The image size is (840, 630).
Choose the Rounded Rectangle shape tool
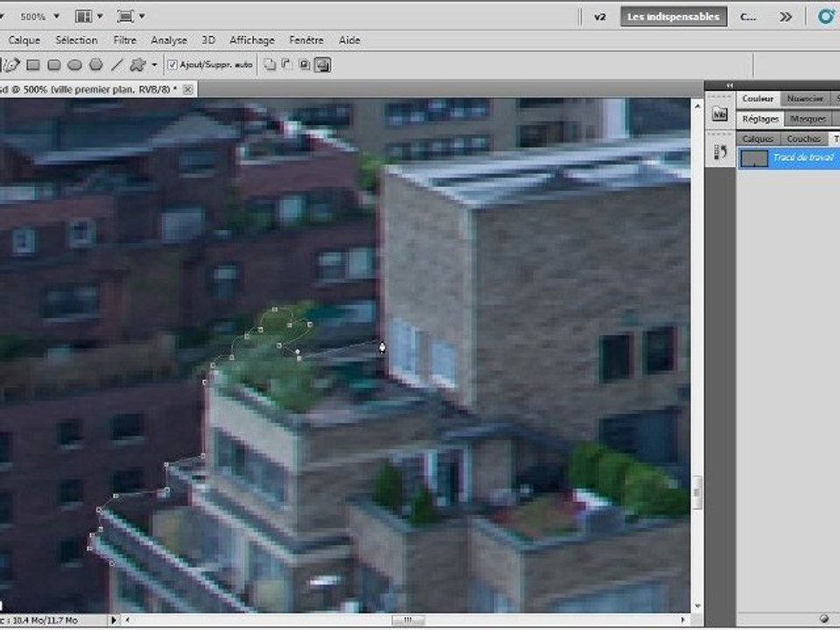tap(54, 65)
